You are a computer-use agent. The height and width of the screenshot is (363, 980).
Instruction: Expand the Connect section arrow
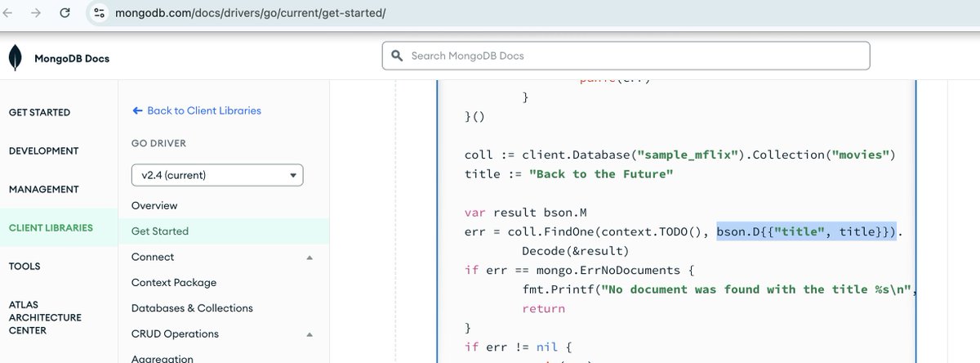tap(310, 258)
